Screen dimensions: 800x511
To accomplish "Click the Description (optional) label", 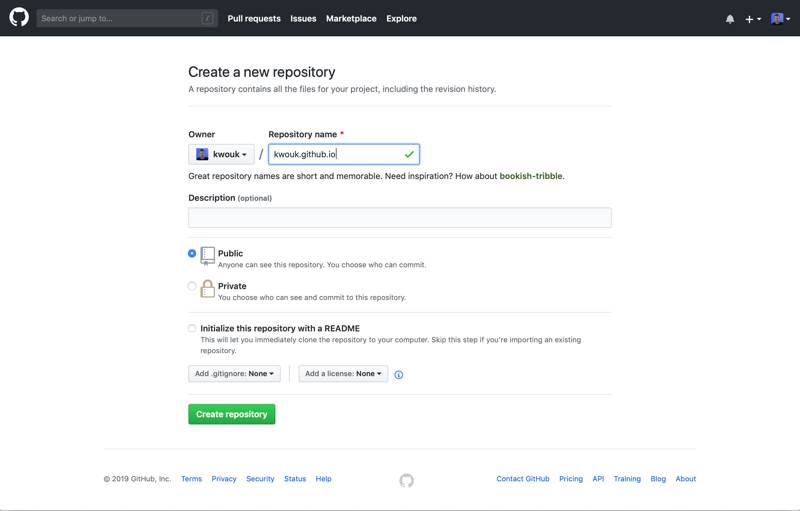I will click(230, 198).
